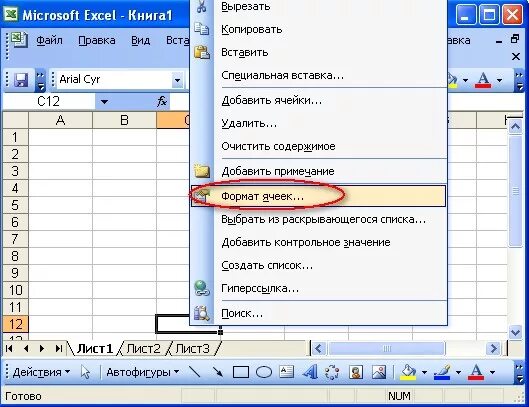Viewport: 529px width, 407px height.
Task: Click the scissors icon next to Вырезать
Action: coord(201,6)
